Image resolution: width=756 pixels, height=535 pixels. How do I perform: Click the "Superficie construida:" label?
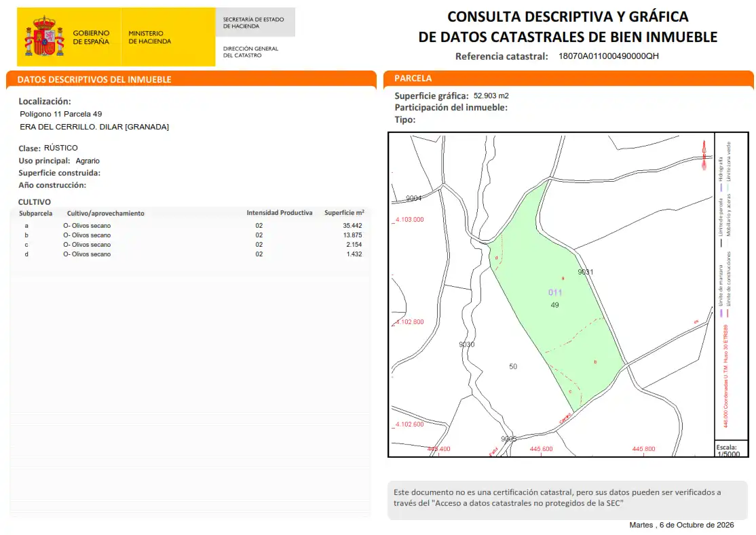tap(59, 173)
